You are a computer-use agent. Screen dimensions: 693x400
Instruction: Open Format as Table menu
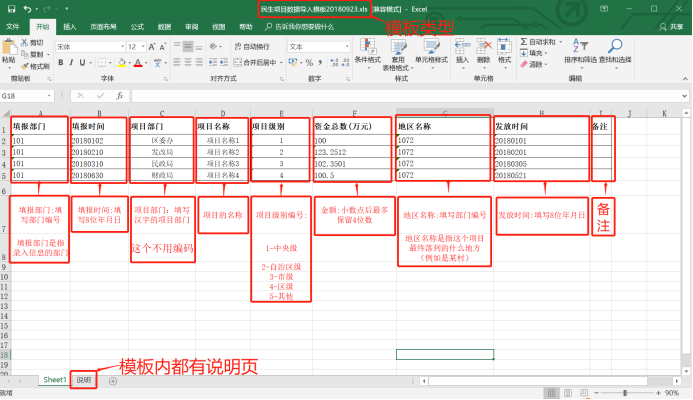398,55
